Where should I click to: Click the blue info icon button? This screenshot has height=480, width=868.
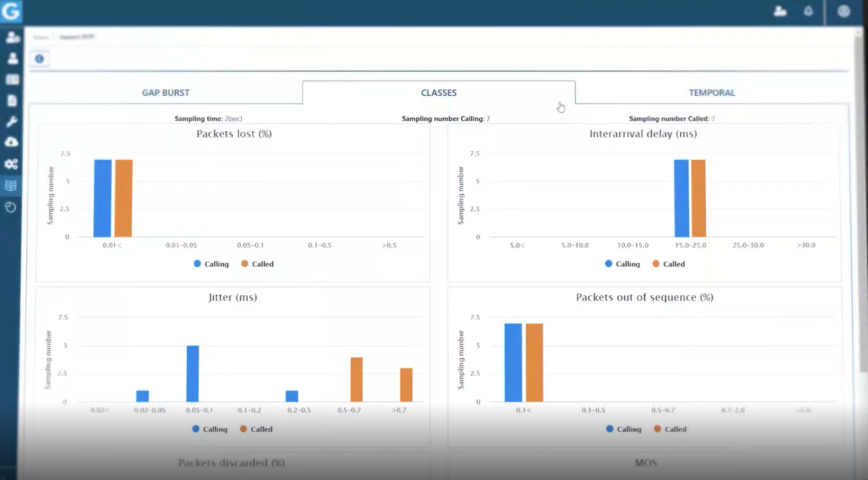point(40,59)
